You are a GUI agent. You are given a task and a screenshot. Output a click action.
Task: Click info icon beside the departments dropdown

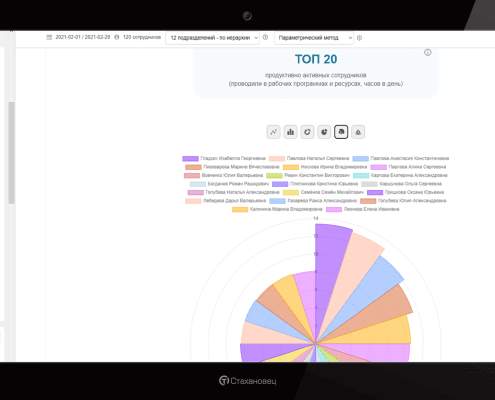click(265, 37)
